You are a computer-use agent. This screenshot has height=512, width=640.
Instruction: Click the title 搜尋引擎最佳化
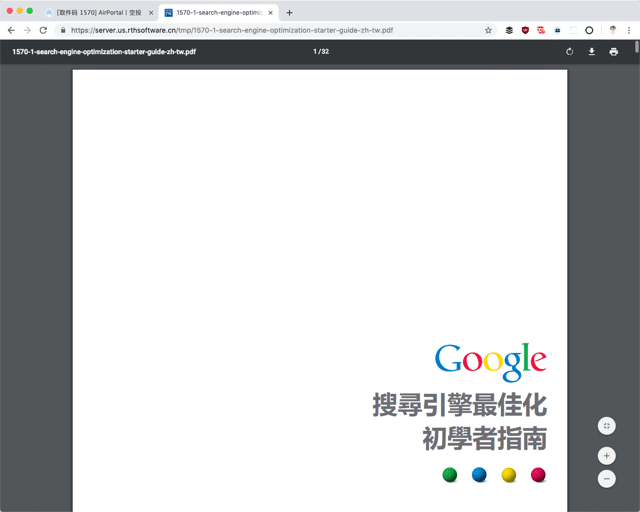(x=460, y=405)
